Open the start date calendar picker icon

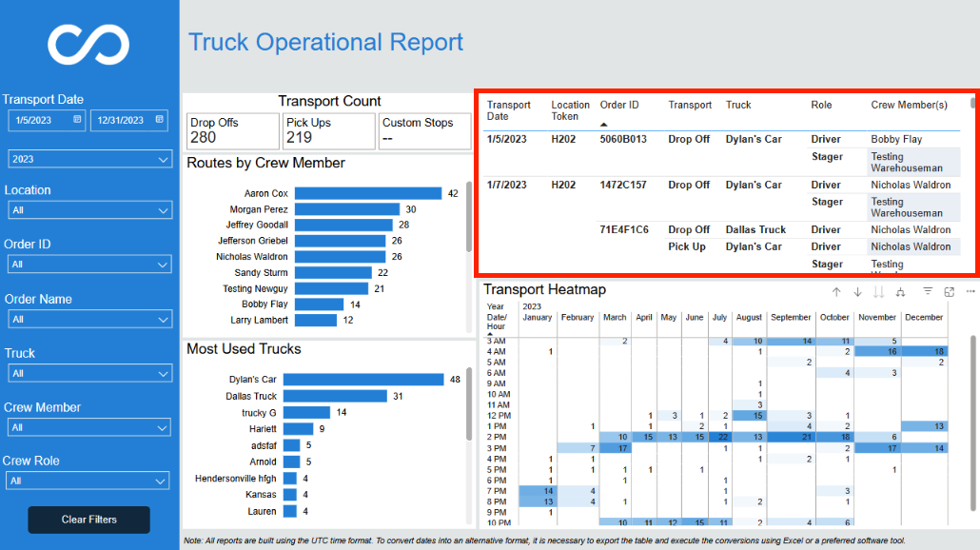(x=77, y=119)
